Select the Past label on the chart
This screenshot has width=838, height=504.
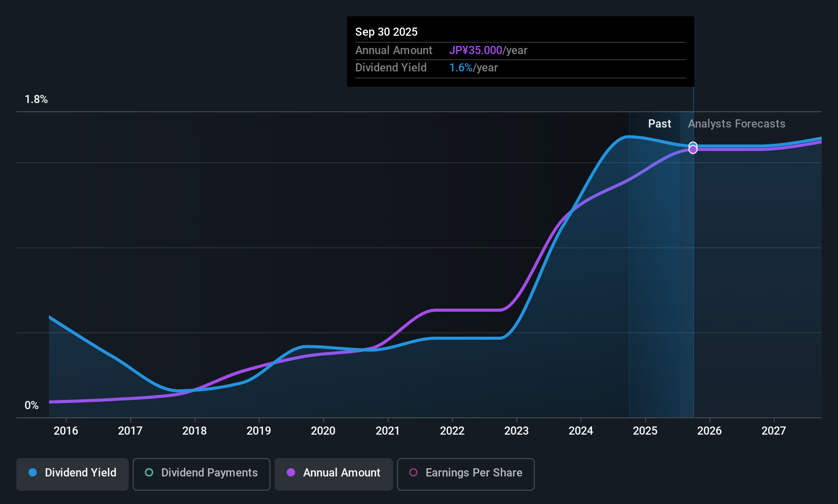[x=659, y=124]
